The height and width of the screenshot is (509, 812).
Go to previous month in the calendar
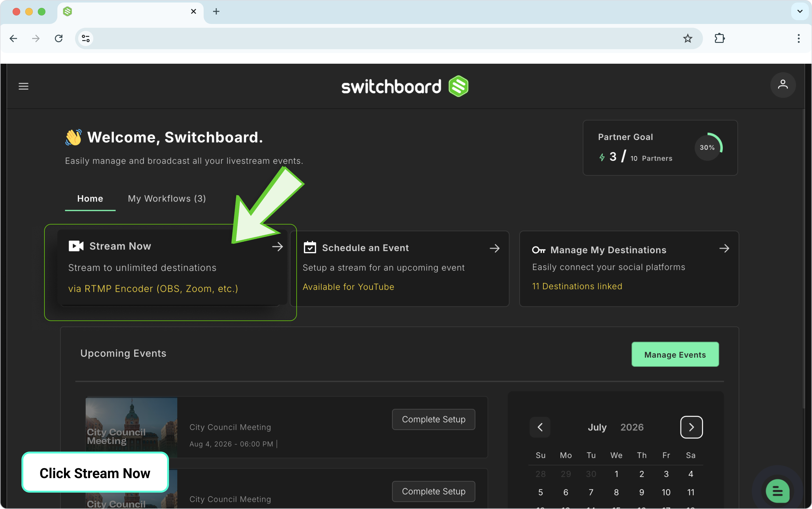540,427
